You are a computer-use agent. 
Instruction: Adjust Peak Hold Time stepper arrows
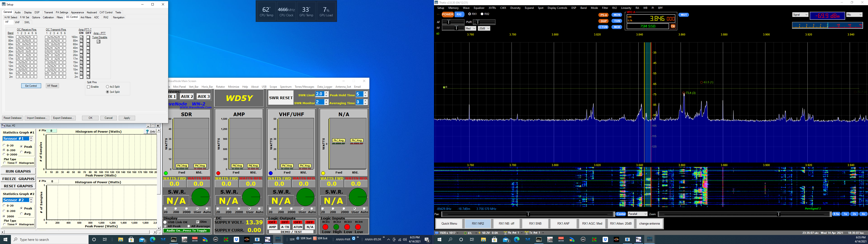click(x=366, y=94)
